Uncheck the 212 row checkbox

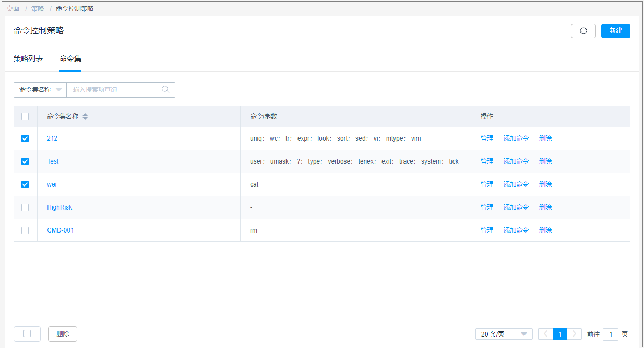click(x=25, y=138)
